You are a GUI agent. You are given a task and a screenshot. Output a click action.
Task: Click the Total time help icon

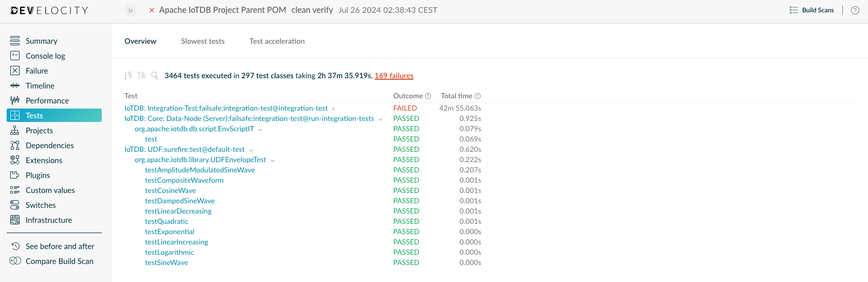pos(478,96)
